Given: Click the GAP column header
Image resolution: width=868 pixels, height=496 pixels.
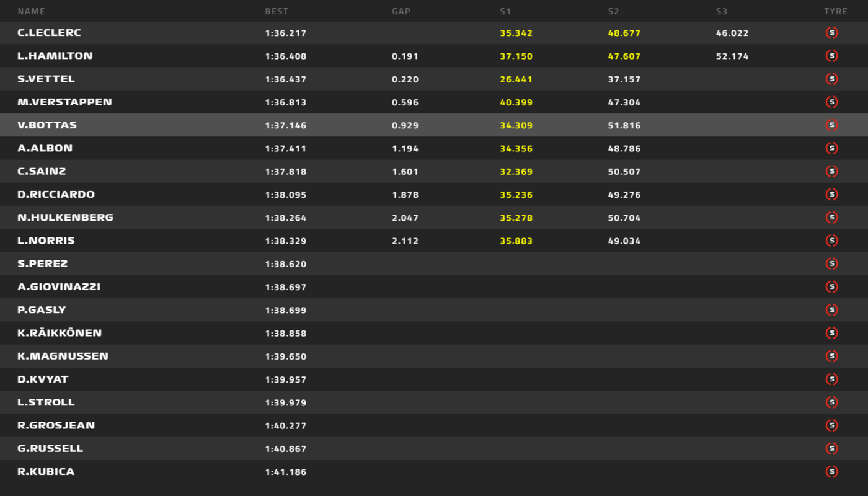Looking at the screenshot, I should click(x=401, y=11).
